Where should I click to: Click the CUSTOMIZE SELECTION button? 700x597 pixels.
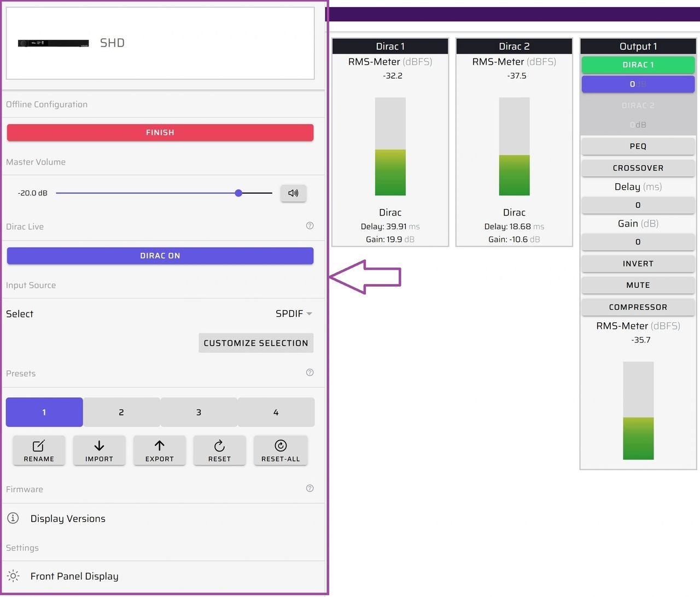click(x=256, y=343)
